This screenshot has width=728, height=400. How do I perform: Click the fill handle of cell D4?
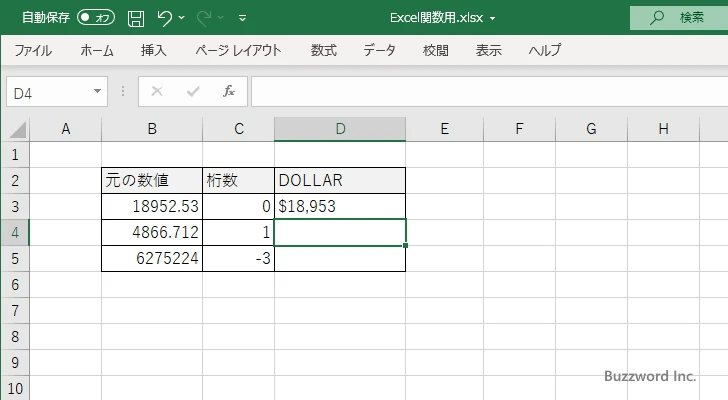click(x=406, y=245)
